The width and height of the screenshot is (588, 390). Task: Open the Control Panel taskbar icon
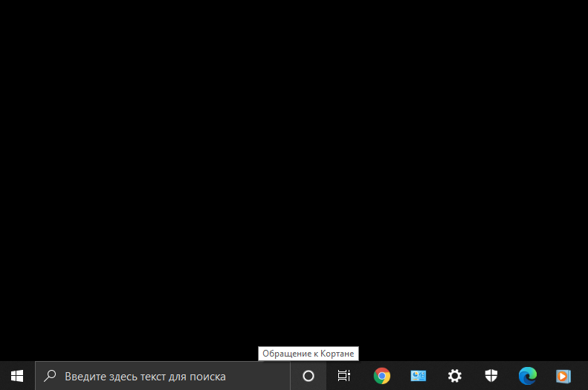pyautogui.click(x=418, y=376)
